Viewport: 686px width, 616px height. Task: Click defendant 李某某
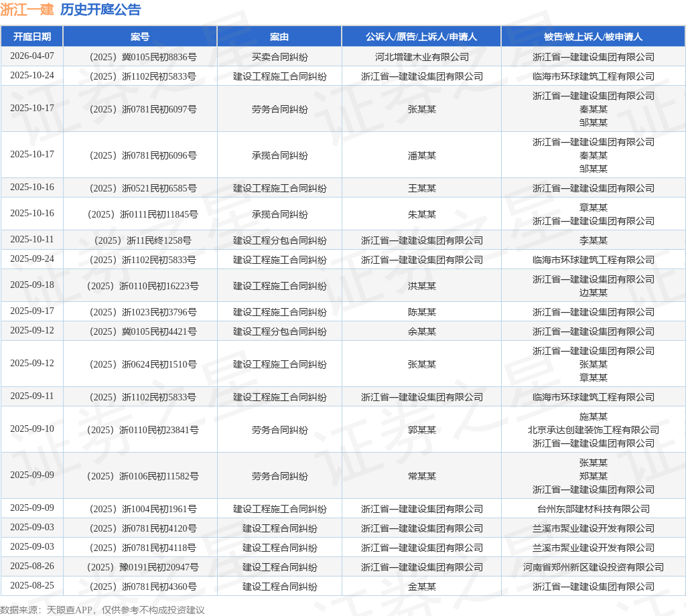[594, 240]
